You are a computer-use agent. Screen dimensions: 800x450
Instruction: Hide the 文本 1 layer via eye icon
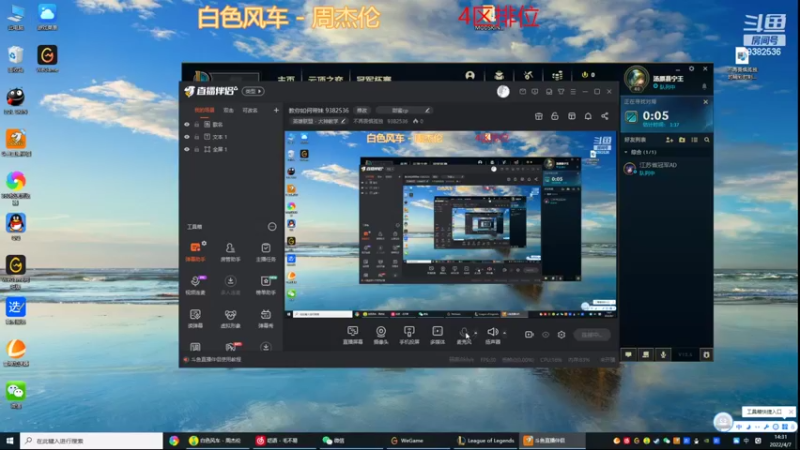[x=187, y=137]
